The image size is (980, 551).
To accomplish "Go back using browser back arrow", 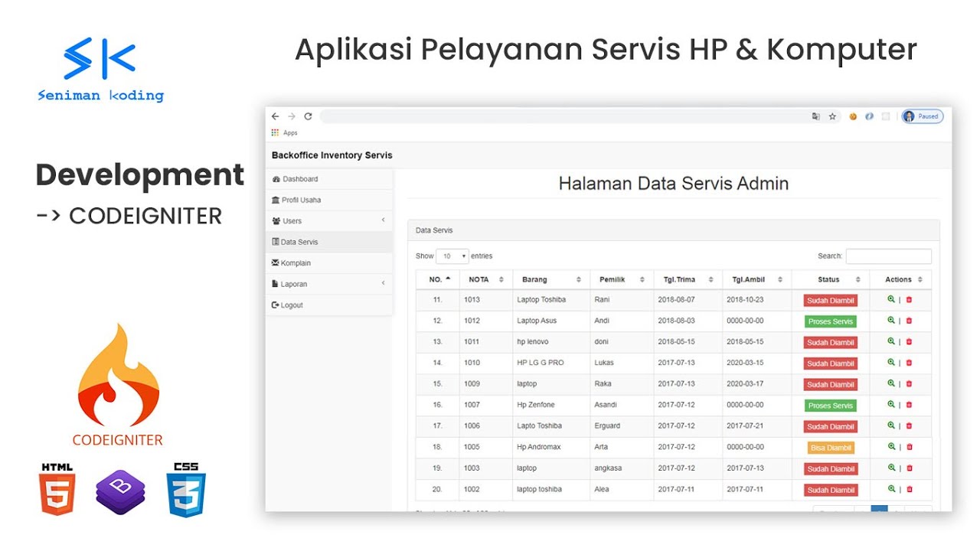I will (x=276, y=116).
